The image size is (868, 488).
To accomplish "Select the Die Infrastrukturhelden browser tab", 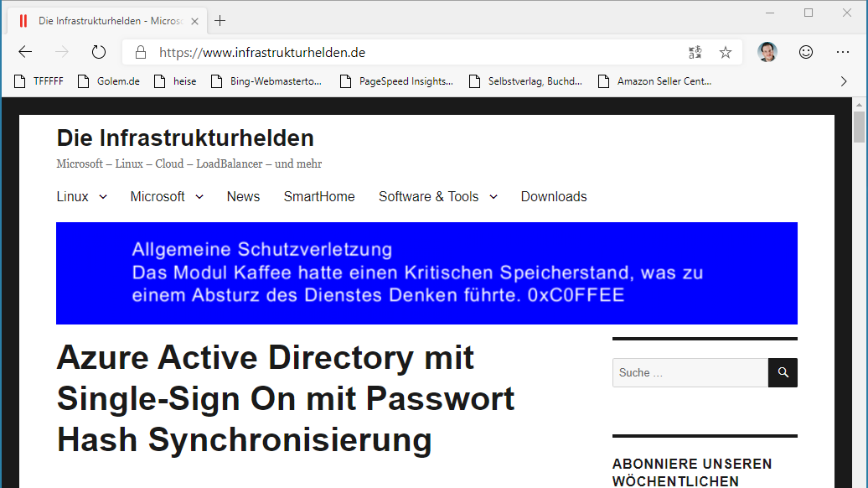I will click(107, 21).
